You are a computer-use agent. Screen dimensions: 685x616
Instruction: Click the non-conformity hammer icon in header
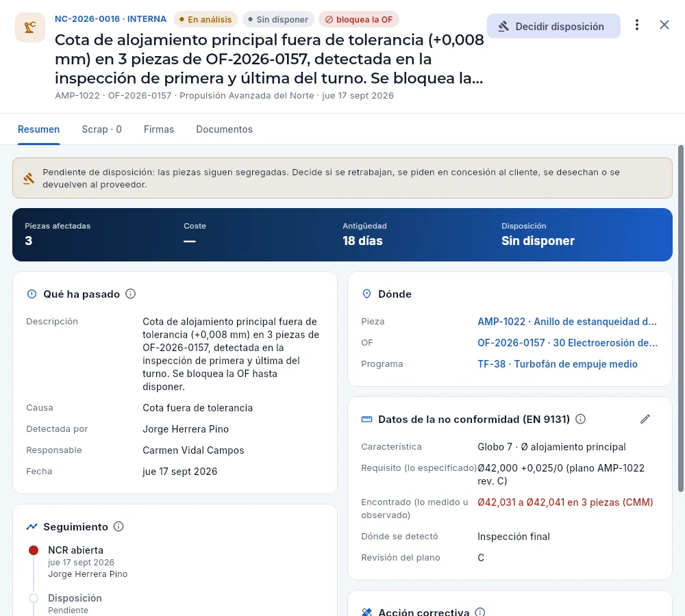tap(30, 27)
